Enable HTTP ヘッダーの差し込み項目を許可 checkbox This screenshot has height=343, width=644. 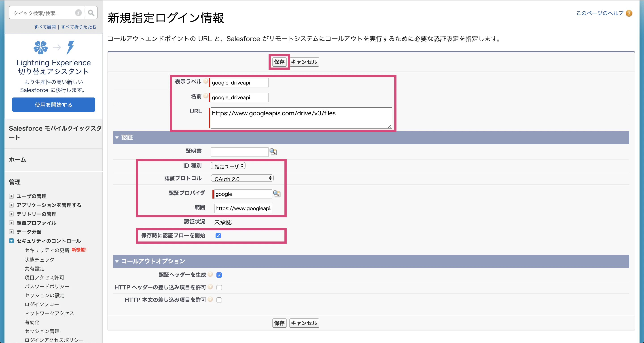click(x=219, y=288)
